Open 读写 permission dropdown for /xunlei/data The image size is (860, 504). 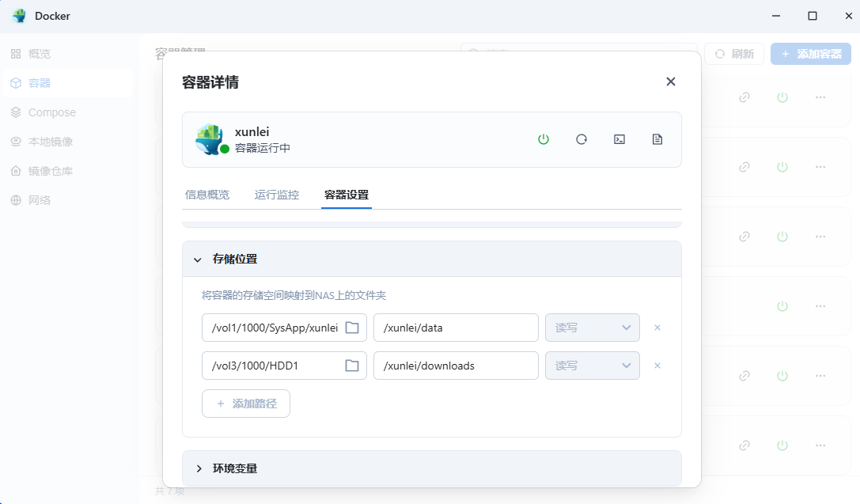[593, 328]
